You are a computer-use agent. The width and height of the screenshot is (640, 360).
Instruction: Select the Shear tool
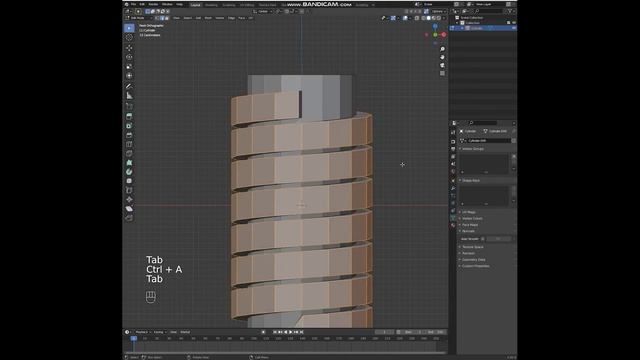(x=129, y=209)
